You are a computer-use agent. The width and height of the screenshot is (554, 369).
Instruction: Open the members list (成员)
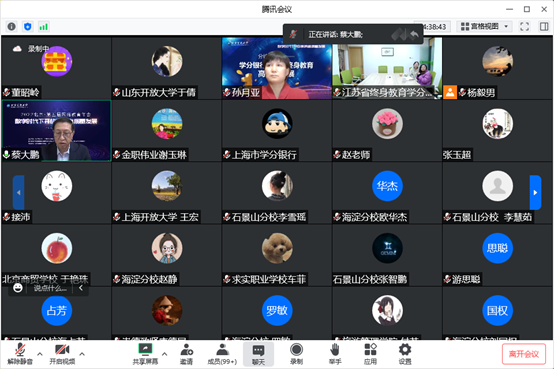(x=222, y=354)
